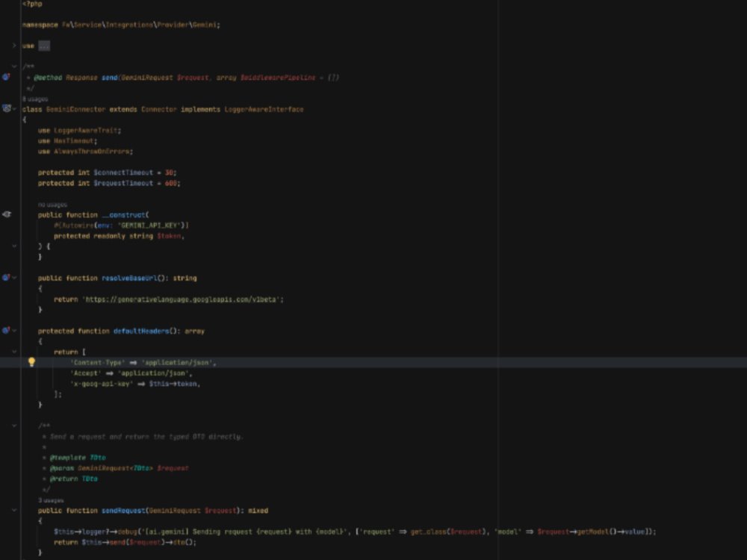Click 'GeminiRequest<TDto>' in the @param line
This screenshot has height=560, width=747.
[115, 468]
